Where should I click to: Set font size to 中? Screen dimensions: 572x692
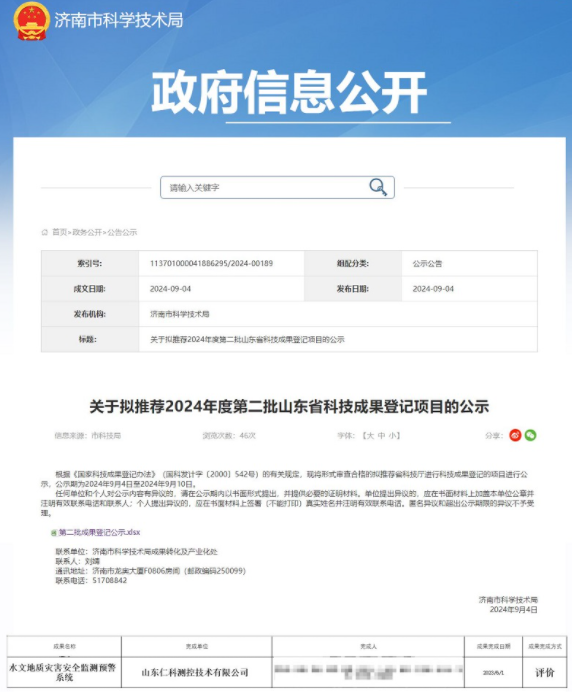pyautogui.click(x=381, y=436)
